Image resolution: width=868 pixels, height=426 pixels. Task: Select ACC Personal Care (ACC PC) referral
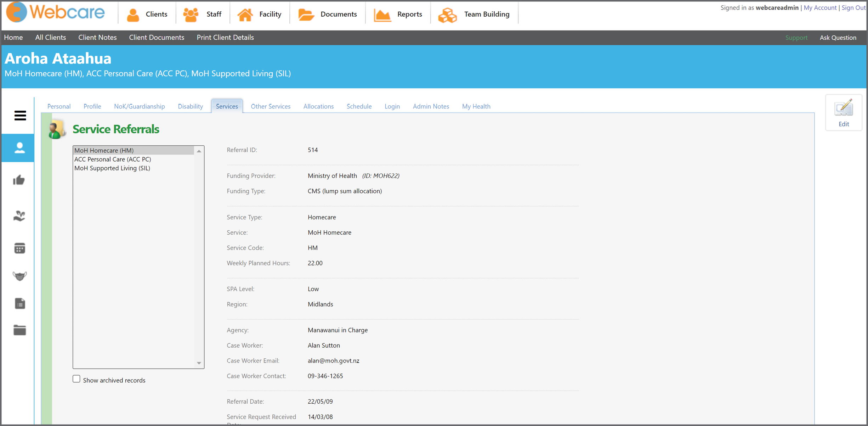(112, 159)
